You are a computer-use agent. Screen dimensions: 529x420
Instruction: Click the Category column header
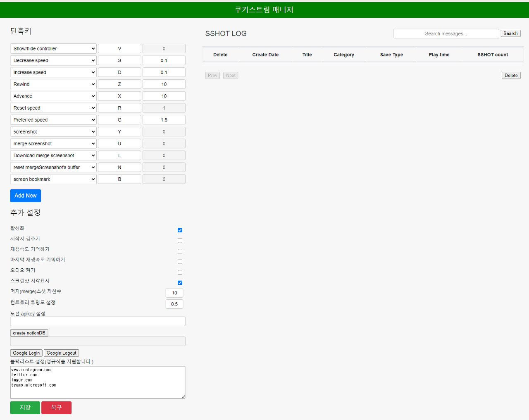point(344,55)
